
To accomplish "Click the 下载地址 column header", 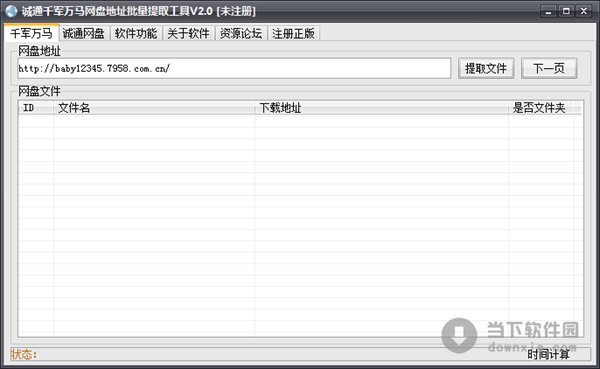I will point(382,108).
